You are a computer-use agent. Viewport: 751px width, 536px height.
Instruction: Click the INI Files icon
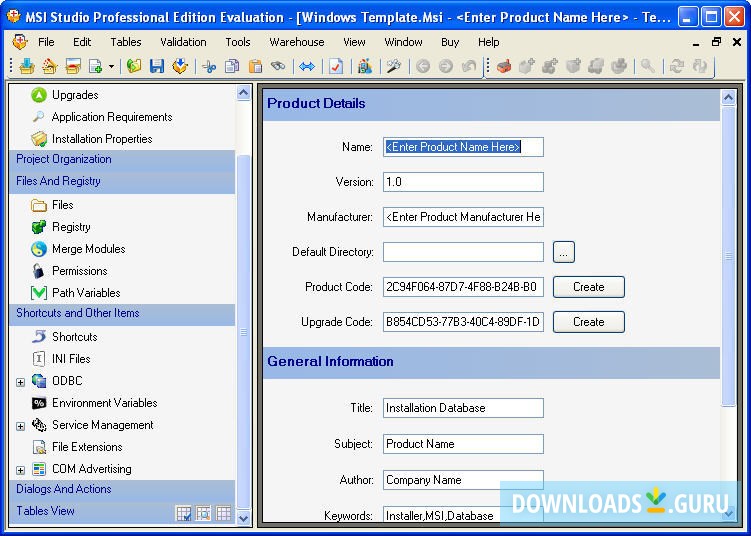[x=39, y=359]
